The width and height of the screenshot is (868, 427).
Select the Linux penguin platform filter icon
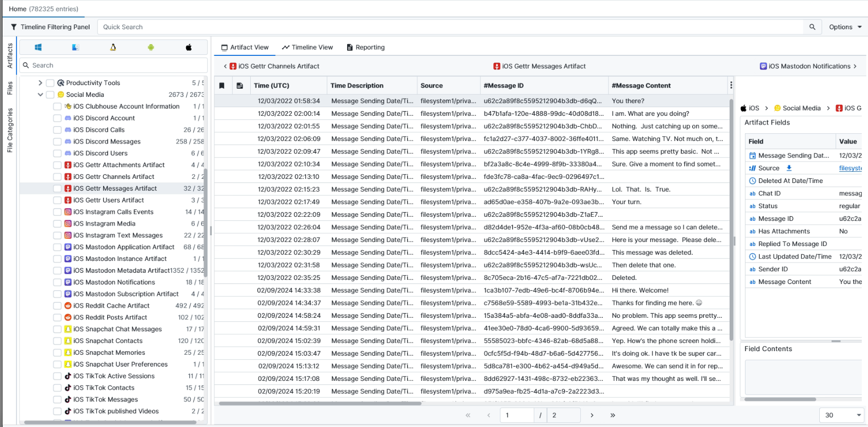(x=113, y=47)
